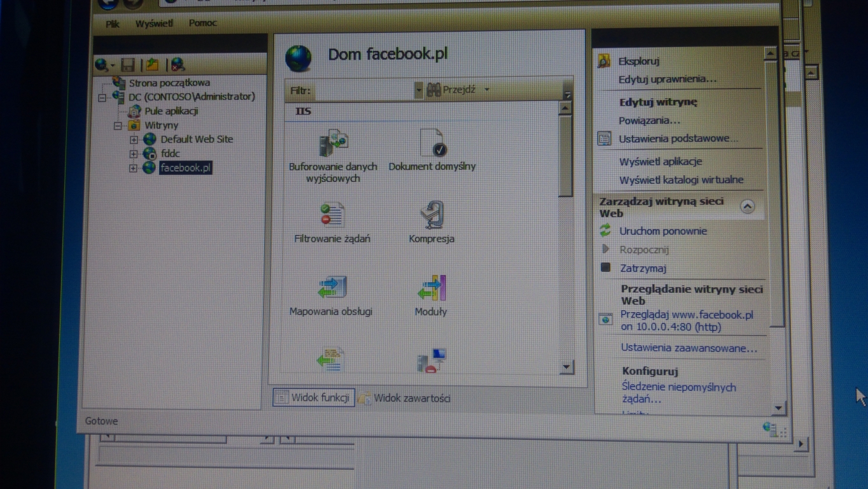
Task: Click Wyświetl katalogi wirtualne link
Action: 682,180
